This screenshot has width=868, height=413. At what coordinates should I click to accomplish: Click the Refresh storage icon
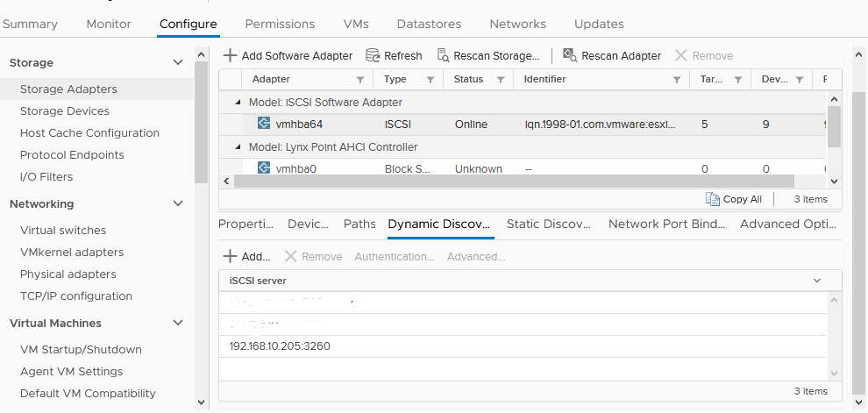pos(373,55)
